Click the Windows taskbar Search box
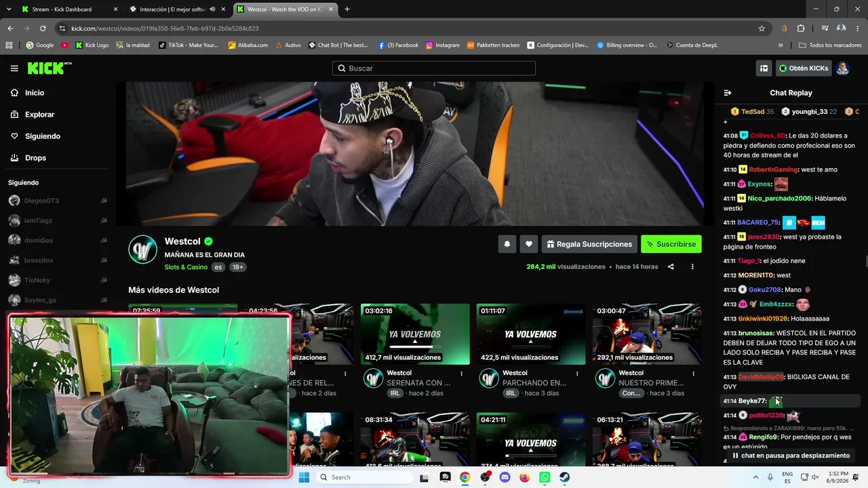The height and width of the screenshot is (488, 868). pyautogui.click(x=364, y=477)
